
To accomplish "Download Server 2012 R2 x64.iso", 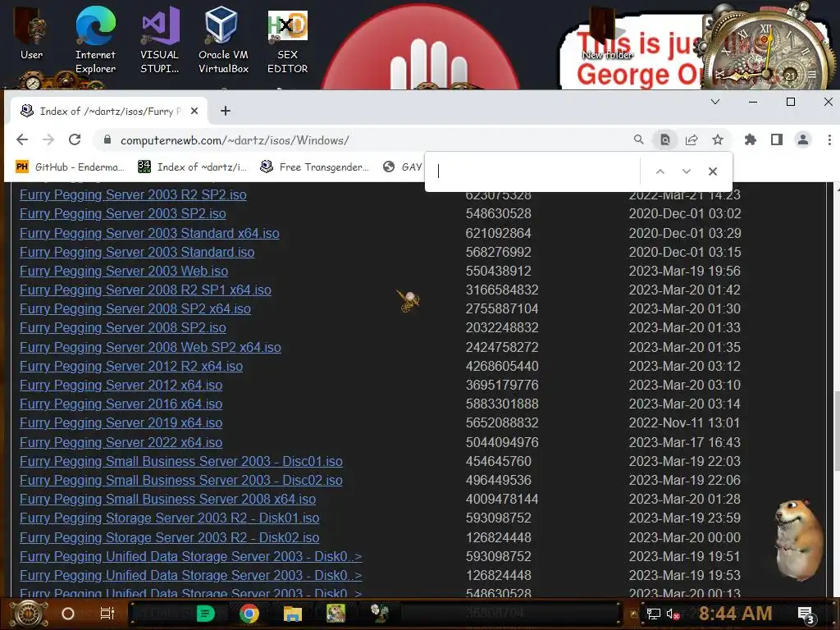I will (x=131, y=366).
